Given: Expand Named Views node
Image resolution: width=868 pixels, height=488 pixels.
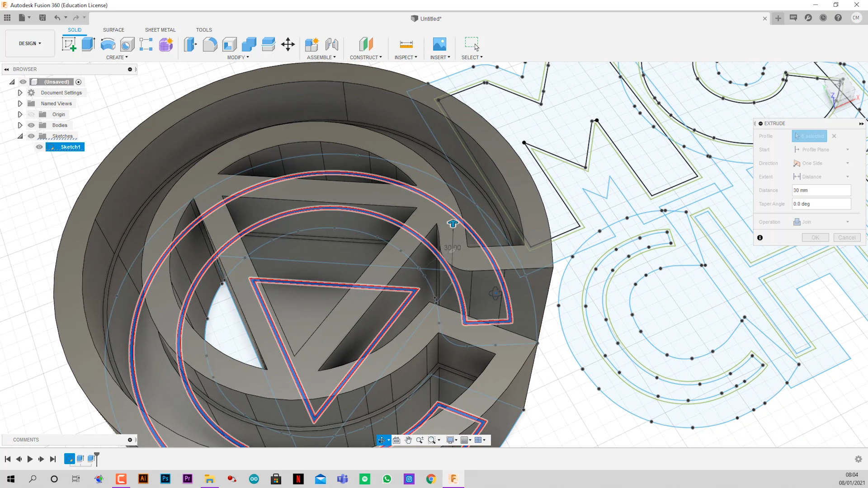Looking at the screenshot, I should (x=20, y=103).
